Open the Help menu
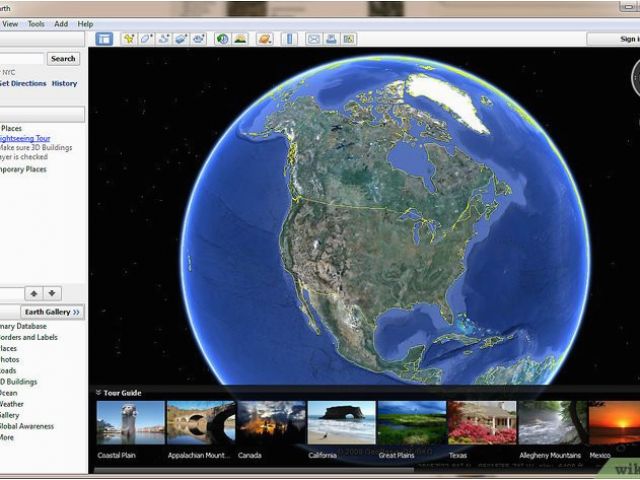Image resolution: width=640 pixels, height=480 pixels. point(85,24)
